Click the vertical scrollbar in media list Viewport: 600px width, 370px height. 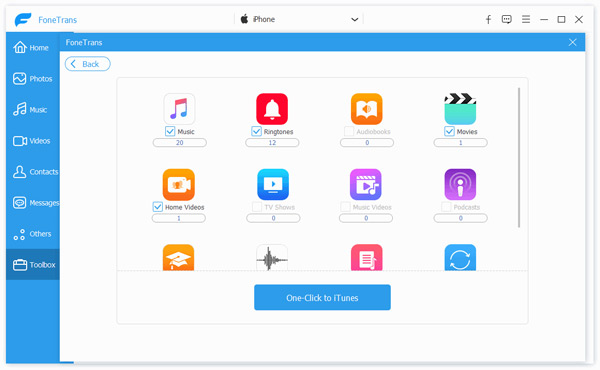point(519,158)
